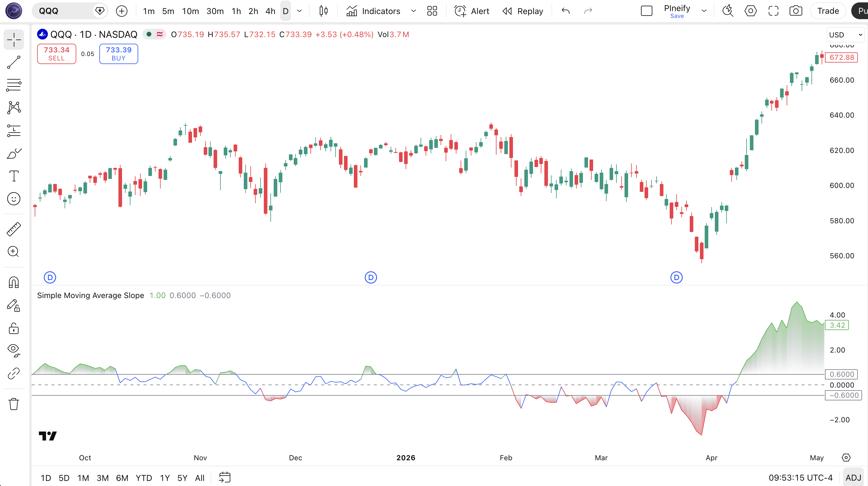Open the indicator templates grid icon
Screen dimensions: 868x486
[x=432, y=11]
